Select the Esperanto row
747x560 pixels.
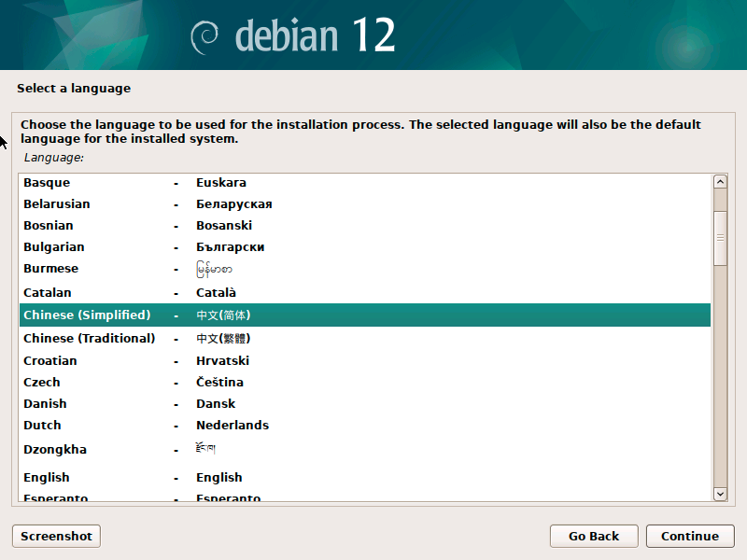(x=365, y=497)
